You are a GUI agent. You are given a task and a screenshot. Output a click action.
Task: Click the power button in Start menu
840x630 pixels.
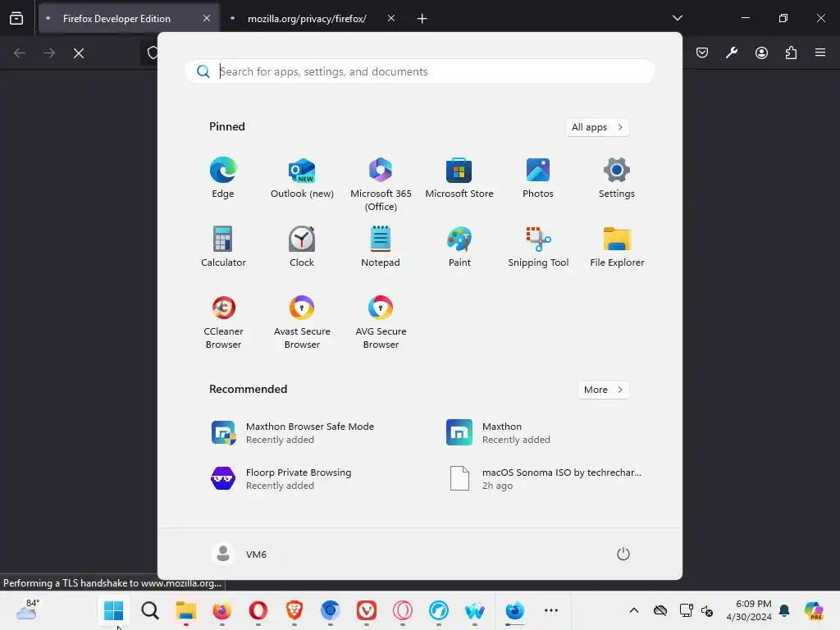(x=623, y=554)
